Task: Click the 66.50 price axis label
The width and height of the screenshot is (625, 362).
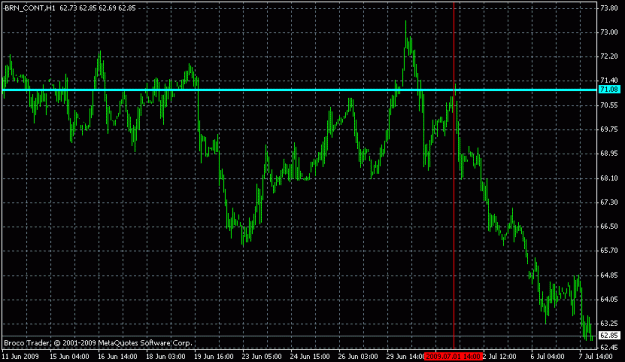Action: (609, 226)
